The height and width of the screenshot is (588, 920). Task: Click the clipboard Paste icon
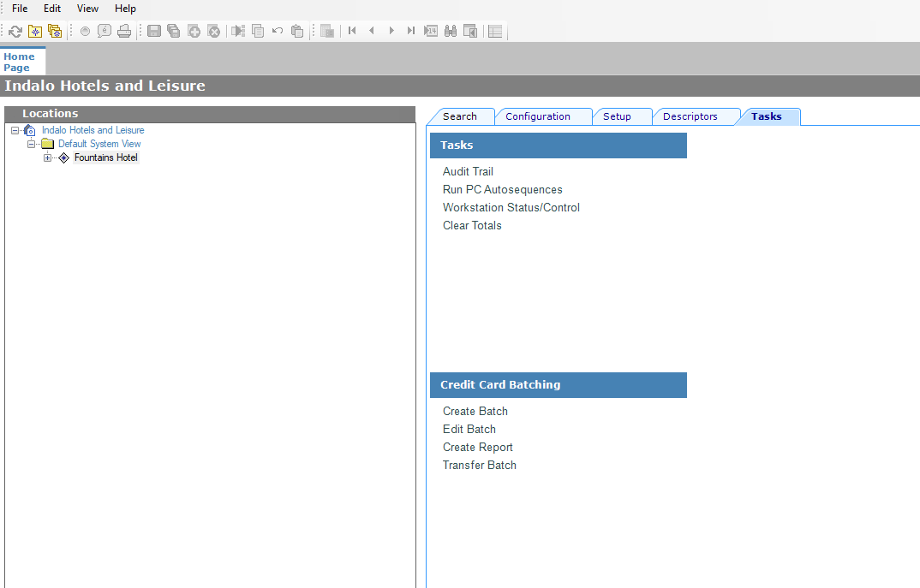pyautogui.click(x=297, y=32)
